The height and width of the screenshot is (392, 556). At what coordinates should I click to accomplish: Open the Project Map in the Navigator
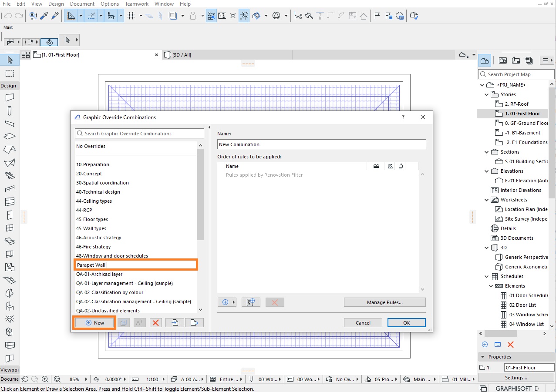tap(485, 60)
